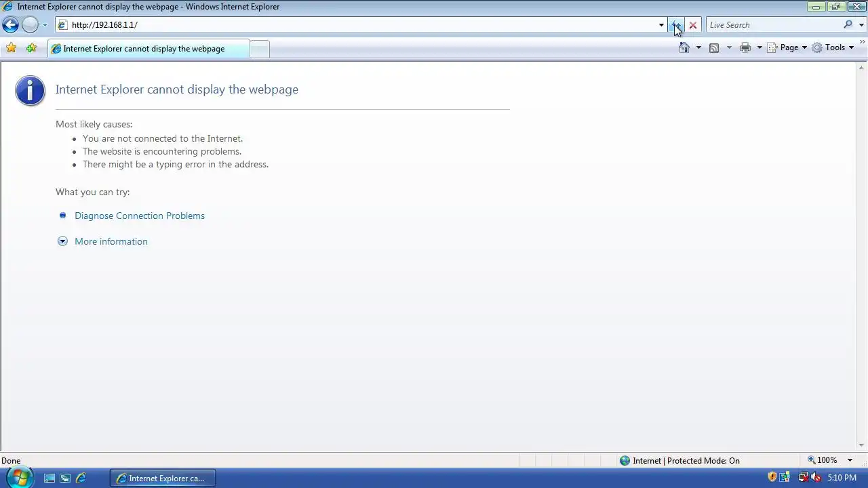
Task: Click 'The website is encountering problems.' text
Action: (x=162, y=151)
